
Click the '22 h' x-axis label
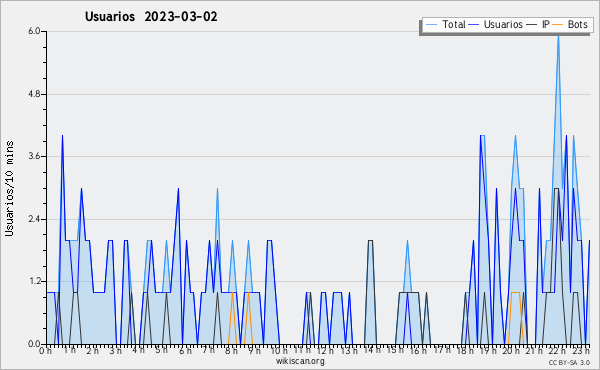click(558, 350)
